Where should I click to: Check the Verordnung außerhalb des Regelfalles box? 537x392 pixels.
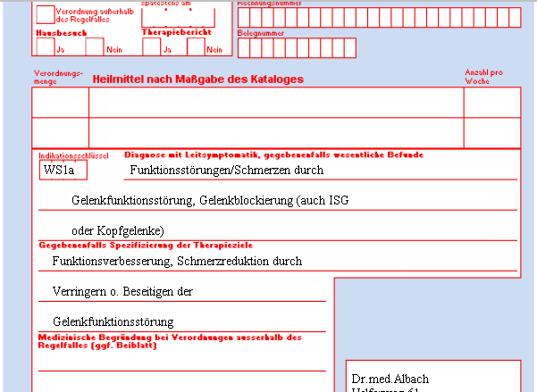click(x=46, y=14)
